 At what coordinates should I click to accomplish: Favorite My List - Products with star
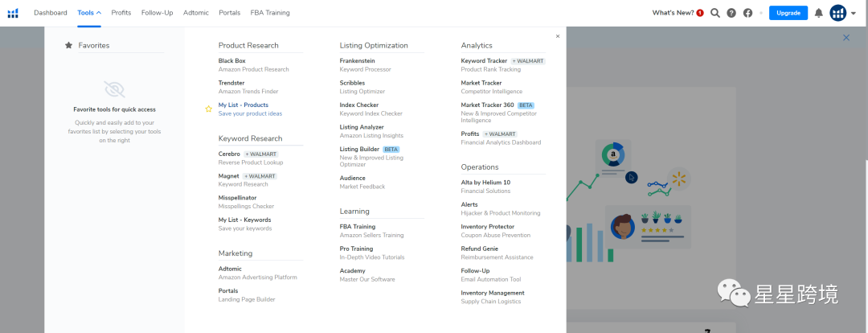(x=209, y=109)
